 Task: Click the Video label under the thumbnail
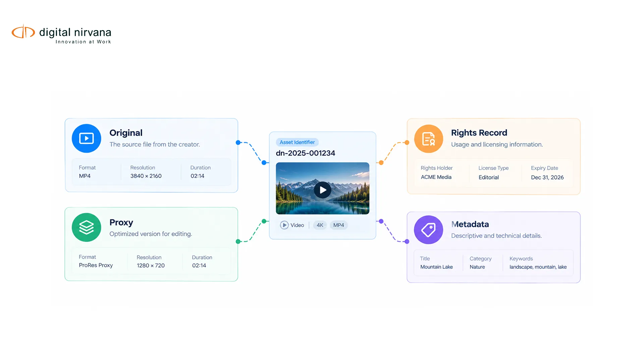tap(297, 225)
